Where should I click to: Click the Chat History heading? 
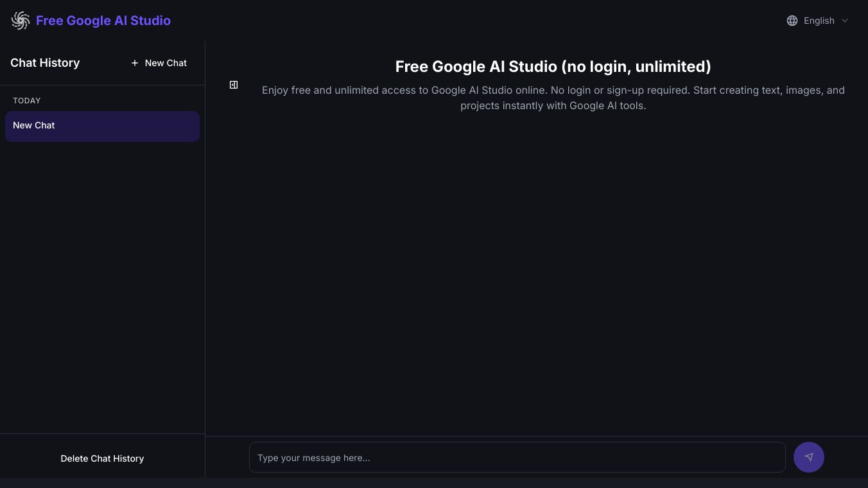(45, 63)
